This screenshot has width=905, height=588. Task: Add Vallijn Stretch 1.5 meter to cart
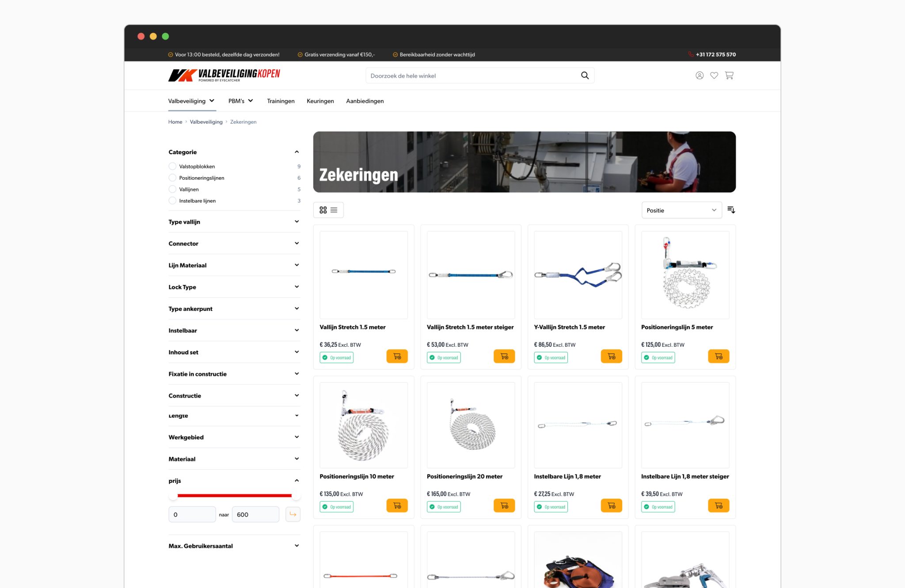(x=397, y=357)
